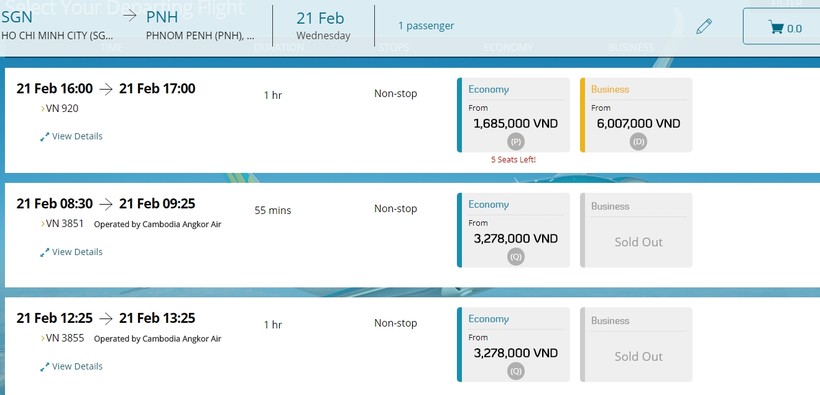Expand VN 3855 flight number chevron
Image resolution: width=820 pixels, height=395 pixels.
point(43,338)
